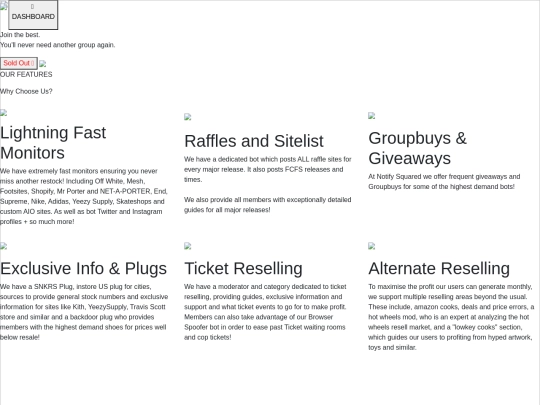Click the icon above Groupbuys & Giveaways
The image size is (540, 405).
pos(372,116)
